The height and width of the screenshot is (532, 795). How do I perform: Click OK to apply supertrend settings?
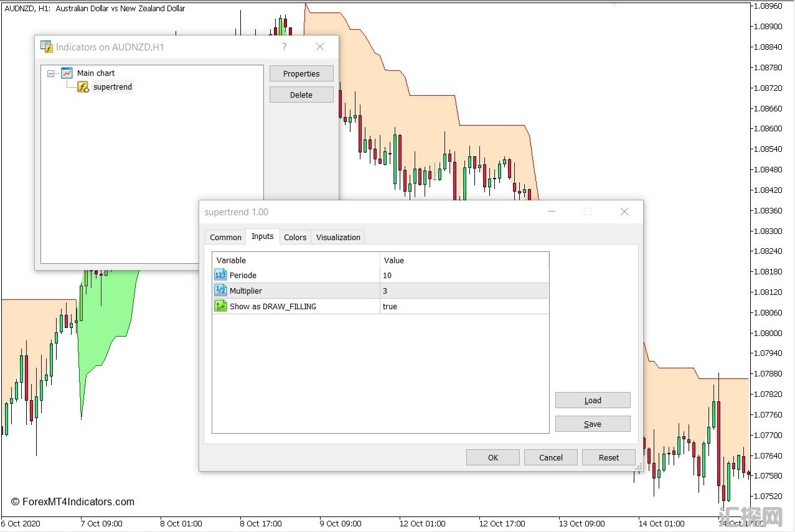click(492, 457)
